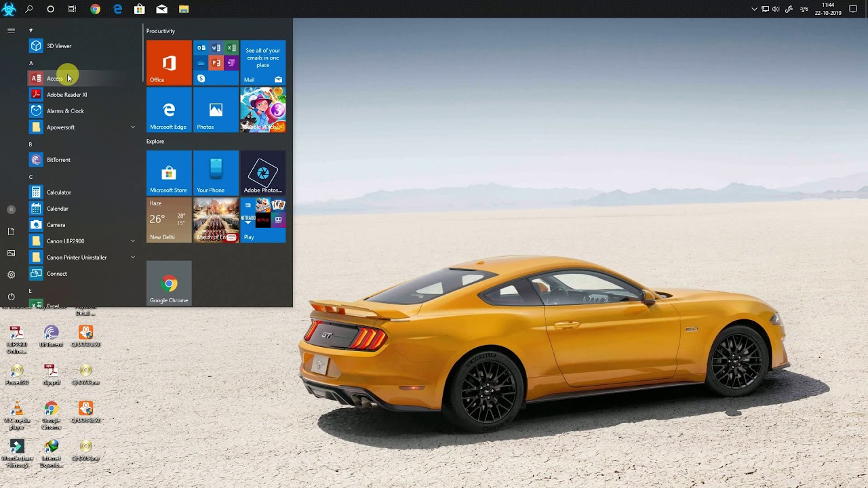Open Microsoft Store from taskbar
This screenshot has width=868, height=488.
[139, 9]
